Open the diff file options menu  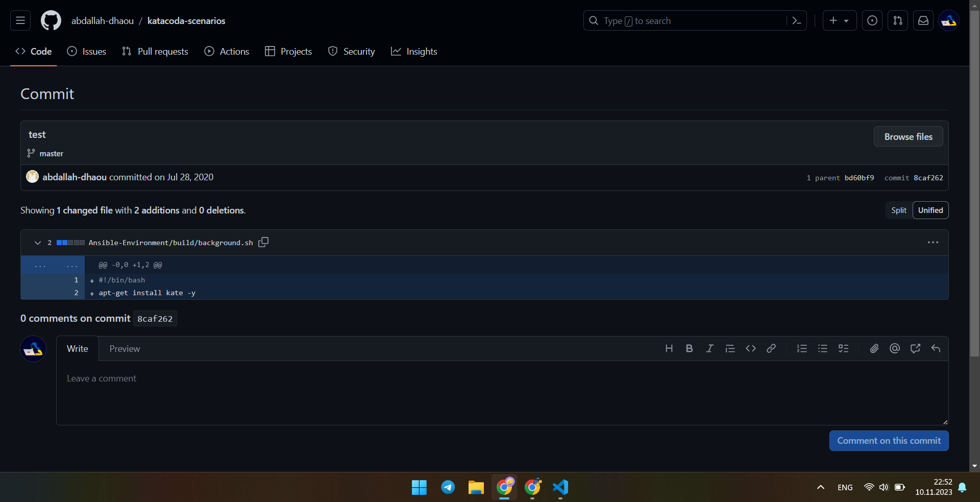[x=933, y=243]
